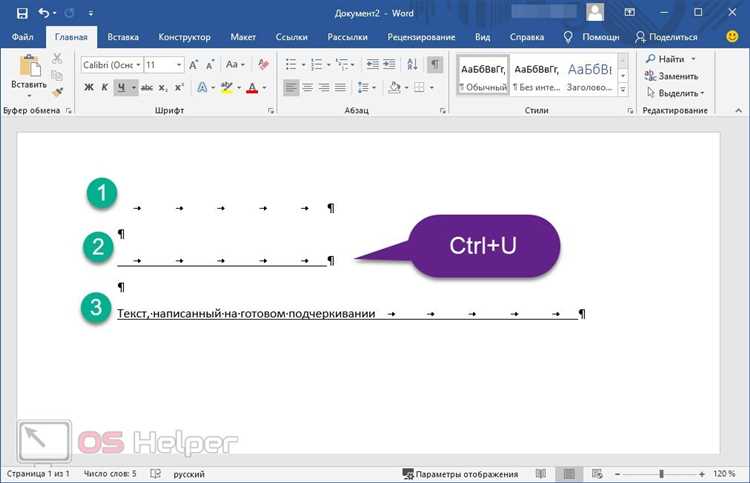This screenshot has width=750, height=483.
Task: Cut selection with the scissors icon
Action: tap(57, 59)
